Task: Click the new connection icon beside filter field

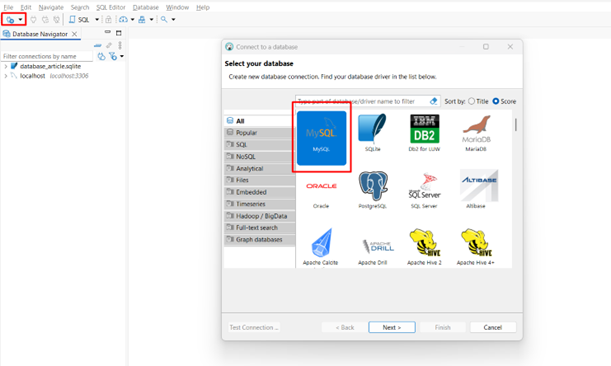Action: click(x=101, y=57)
